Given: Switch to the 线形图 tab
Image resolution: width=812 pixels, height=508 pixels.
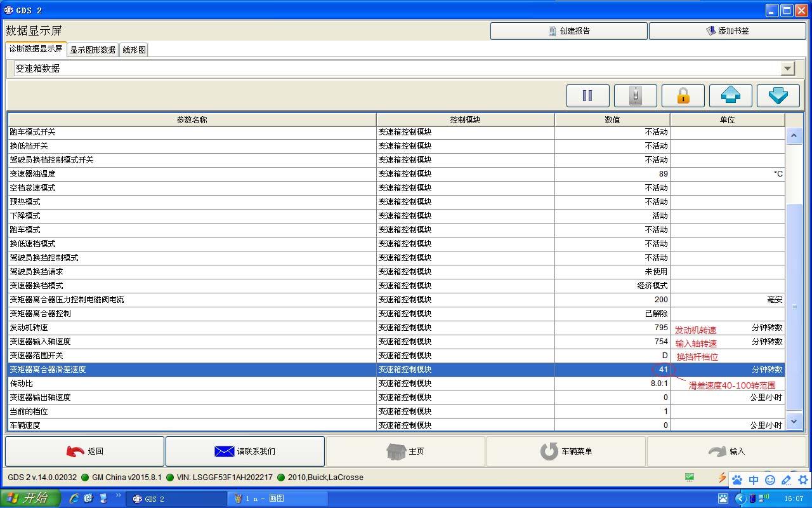Looking at the screenshot, I should click(134, 50).
